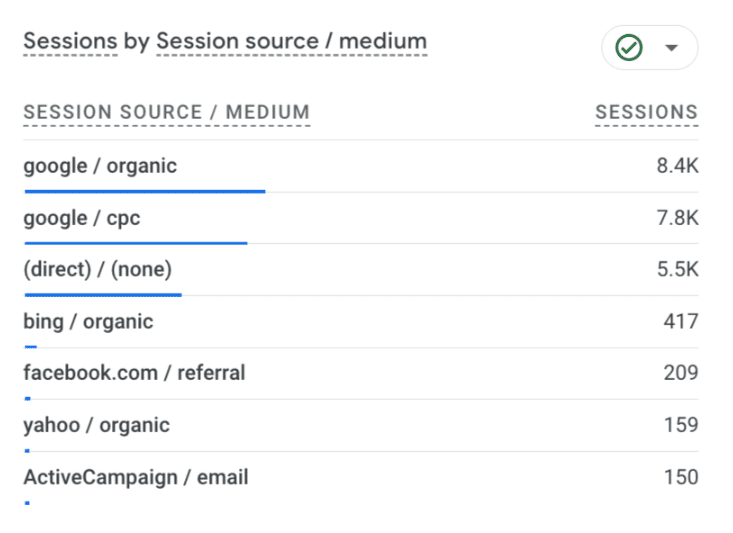Click the SESSION SOURCE / MEDIUM column header

pos(167,113)
